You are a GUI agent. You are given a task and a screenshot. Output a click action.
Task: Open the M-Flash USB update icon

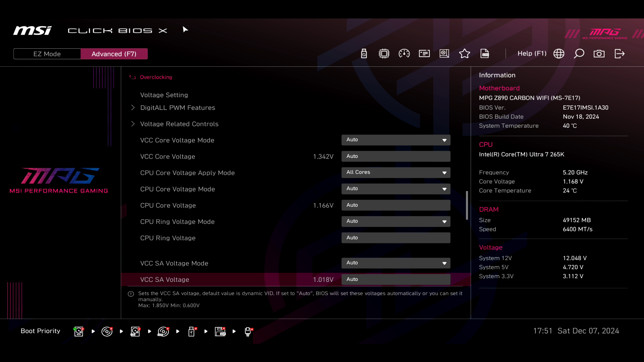(x=364, y=54)
